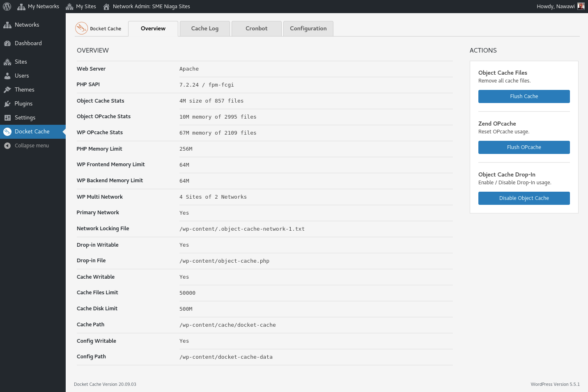588x392 pixels.
Task: Open the Networks sidebar icon
Action: point(7,25)
